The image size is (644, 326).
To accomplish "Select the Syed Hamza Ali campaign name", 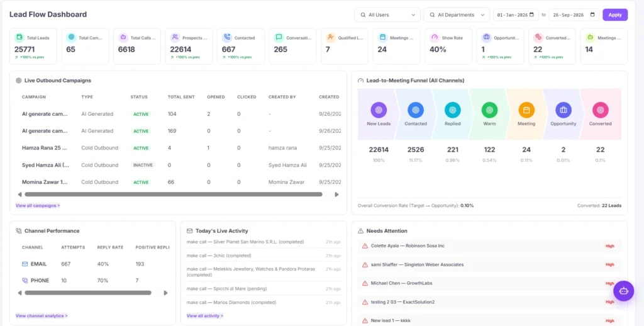I will pos(45,166).
